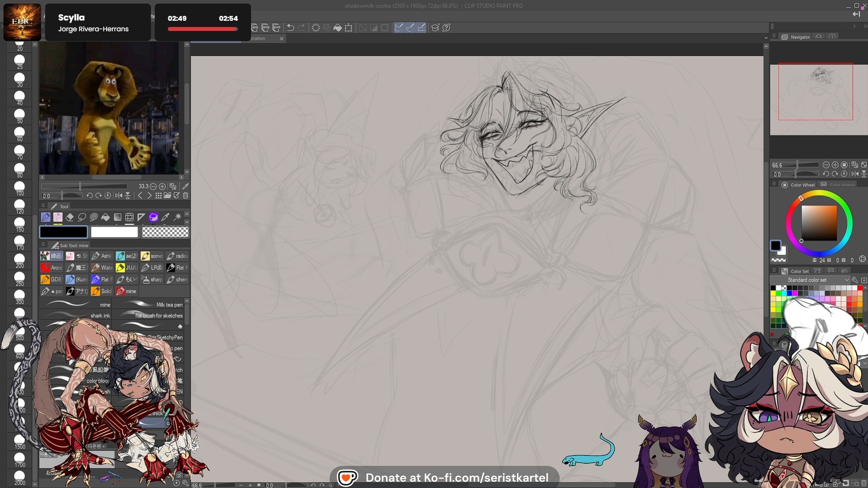Select the Fill bucket tool
868x488 pixels.
[105, 217]
